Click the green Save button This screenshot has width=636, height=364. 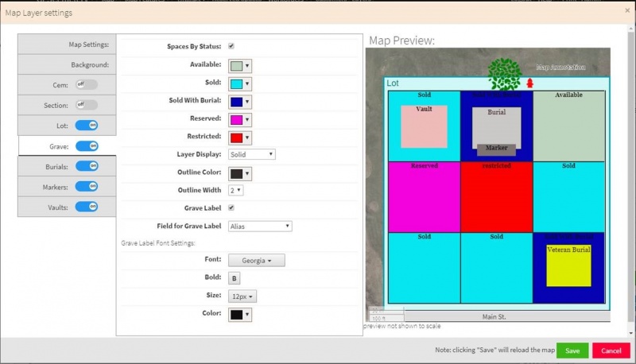572,350
